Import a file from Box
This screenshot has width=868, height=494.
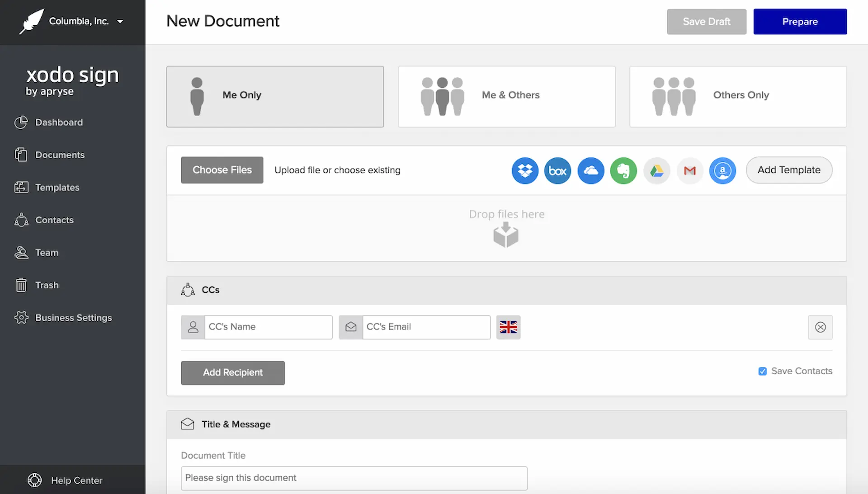(x=557, y=171)
